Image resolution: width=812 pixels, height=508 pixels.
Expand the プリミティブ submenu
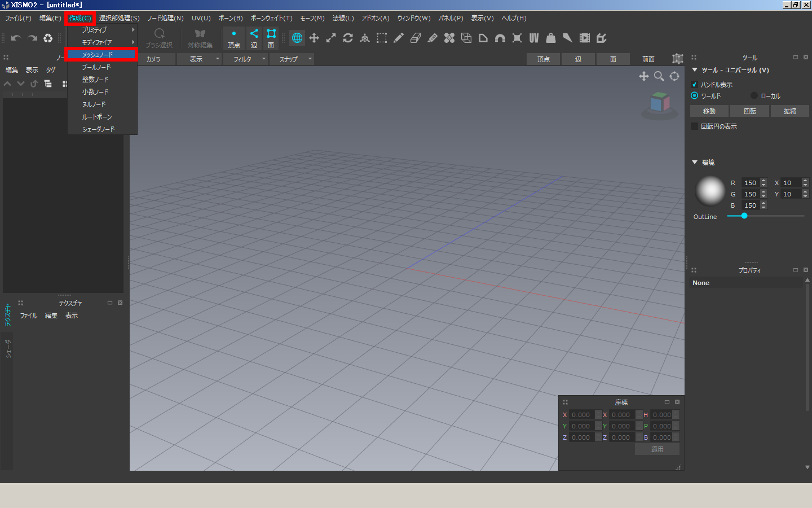tap(102, 29)
